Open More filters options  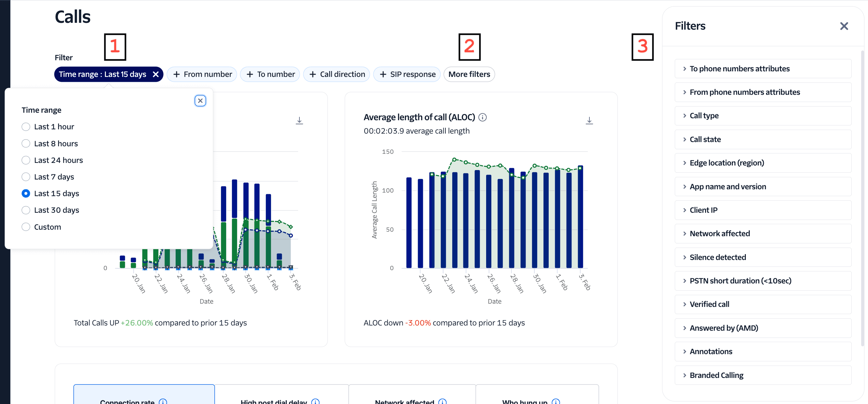[x=469, y=74]
